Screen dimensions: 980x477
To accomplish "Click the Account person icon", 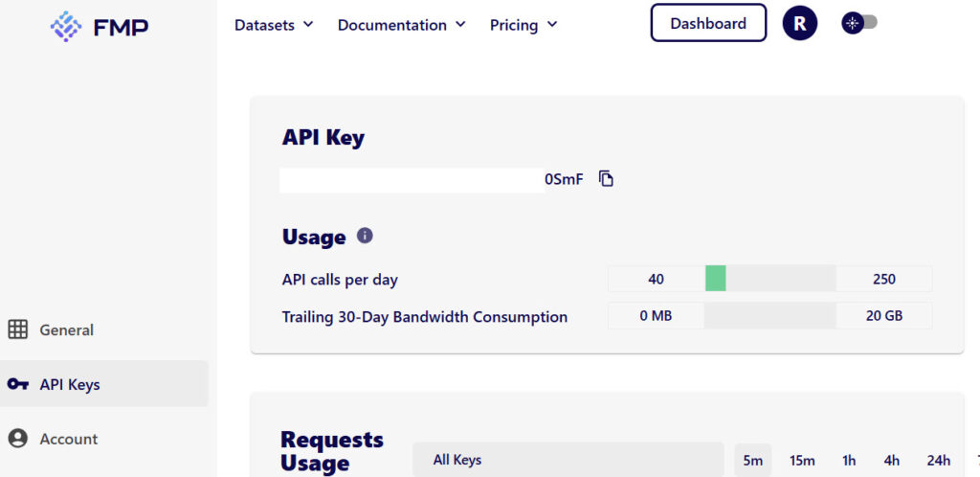I will 17,439.
